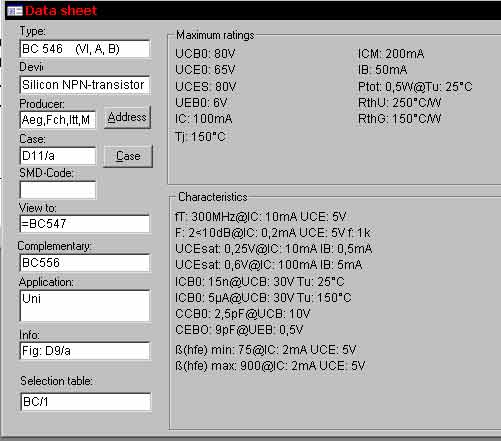Image resolution: width=501 pixels, height=441 pixels.
Task: Click the Maximum ratings group label
Action: [215, 35]
